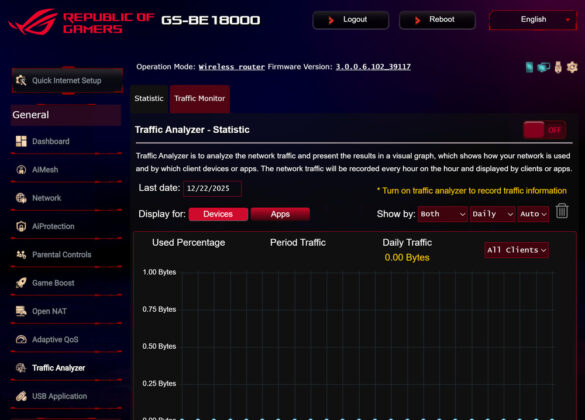
Task: Click the red arrow on Logout
Action: pos(331,20)
